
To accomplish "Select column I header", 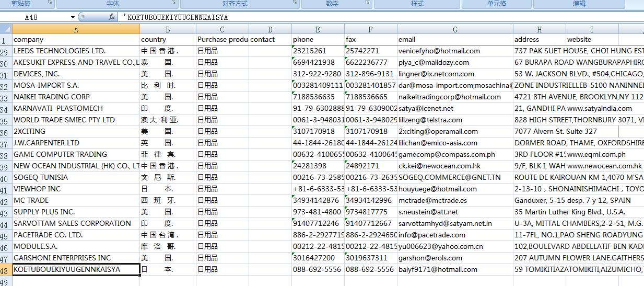I will click(592, 30).
